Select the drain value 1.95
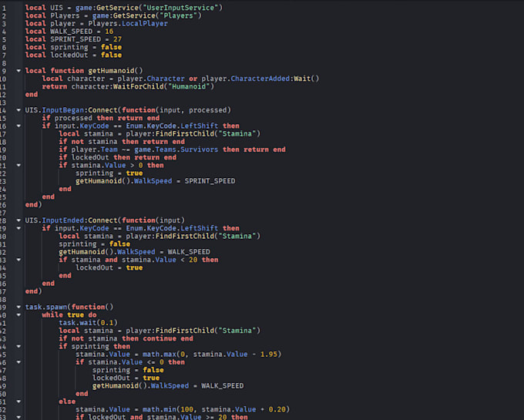The width and height of the screenshot is (524, 420). point(269,354)
